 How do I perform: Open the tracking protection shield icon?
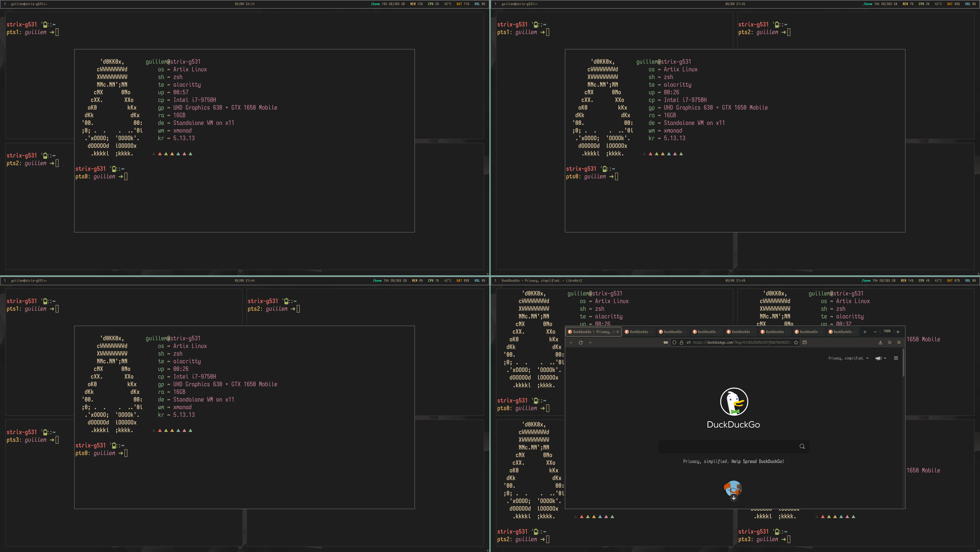coord(674,343)
